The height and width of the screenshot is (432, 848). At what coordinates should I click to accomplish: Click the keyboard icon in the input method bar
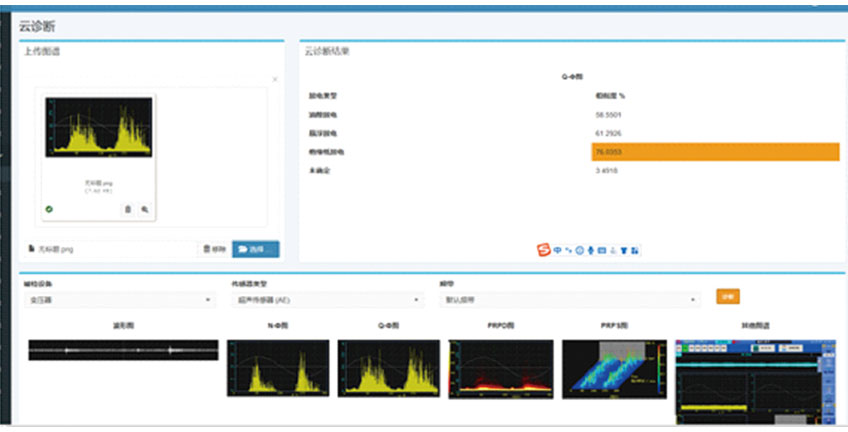602,250
